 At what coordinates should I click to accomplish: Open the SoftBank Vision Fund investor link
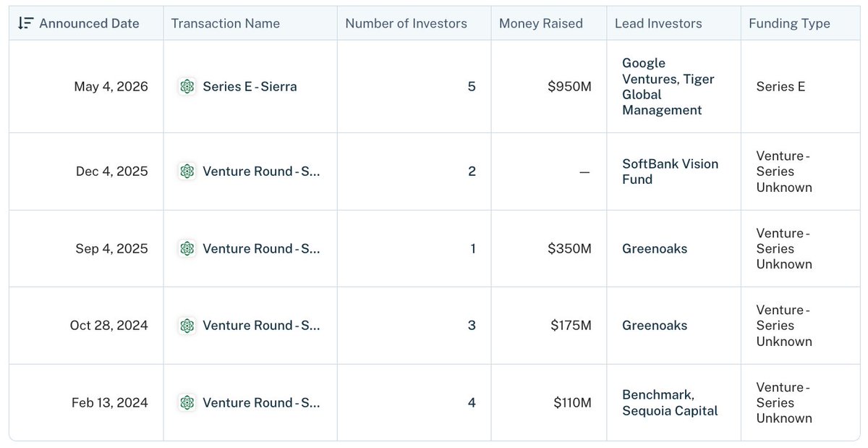pos(671,172)
